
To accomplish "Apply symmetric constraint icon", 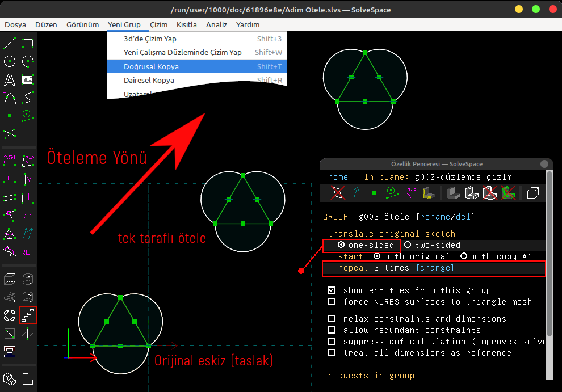I will pos(28,216).
